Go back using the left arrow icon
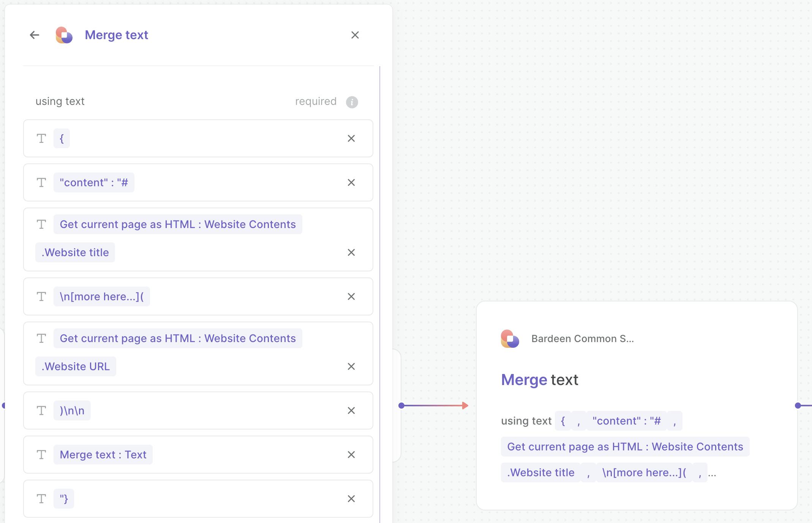This screenshot has width=812, height=523. tap(35, 35)
